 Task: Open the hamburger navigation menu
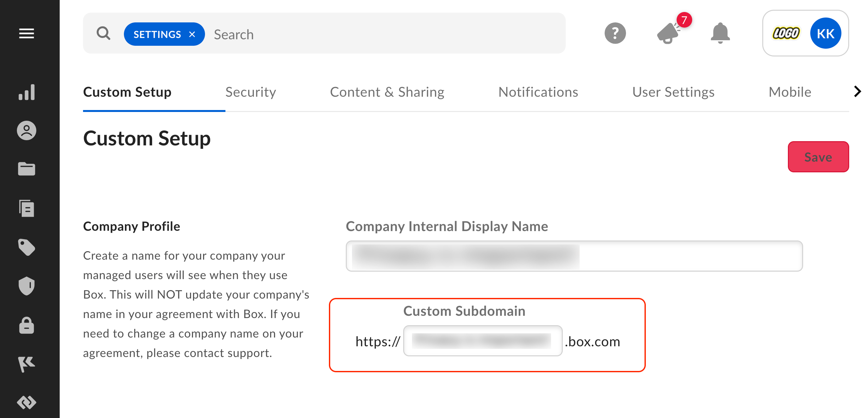[x=26, y=33]
